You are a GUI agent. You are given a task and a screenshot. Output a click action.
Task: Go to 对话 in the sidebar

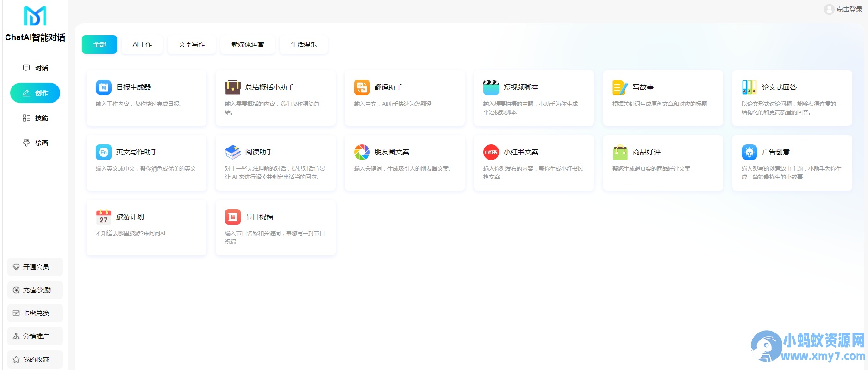click(35, 68)
